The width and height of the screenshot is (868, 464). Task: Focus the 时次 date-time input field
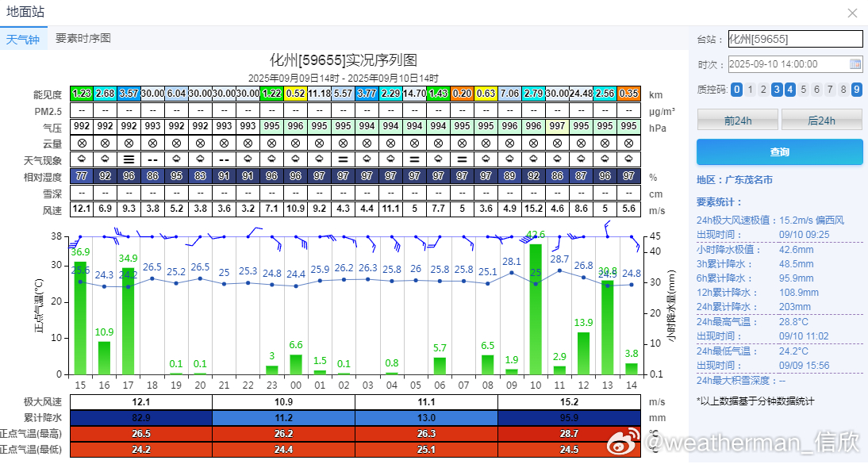click(795, 64)
